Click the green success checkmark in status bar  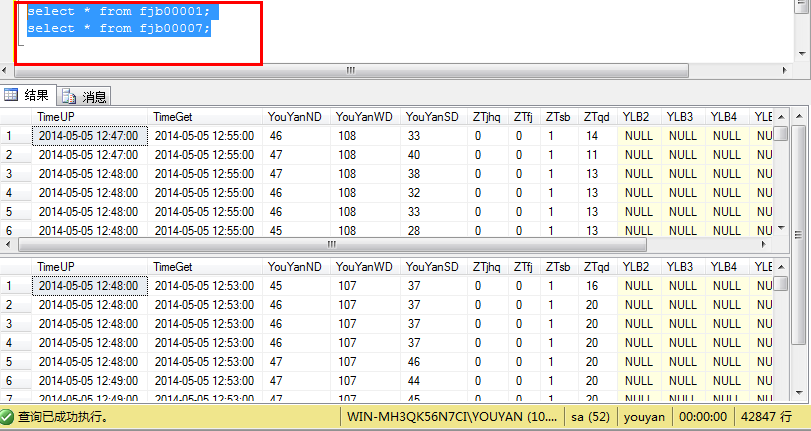click(8, 416)
